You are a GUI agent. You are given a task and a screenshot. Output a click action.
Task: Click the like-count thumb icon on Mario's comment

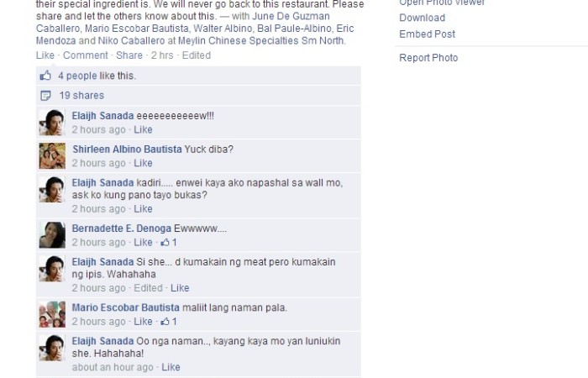pyautogui.click(x=165, y=322)
